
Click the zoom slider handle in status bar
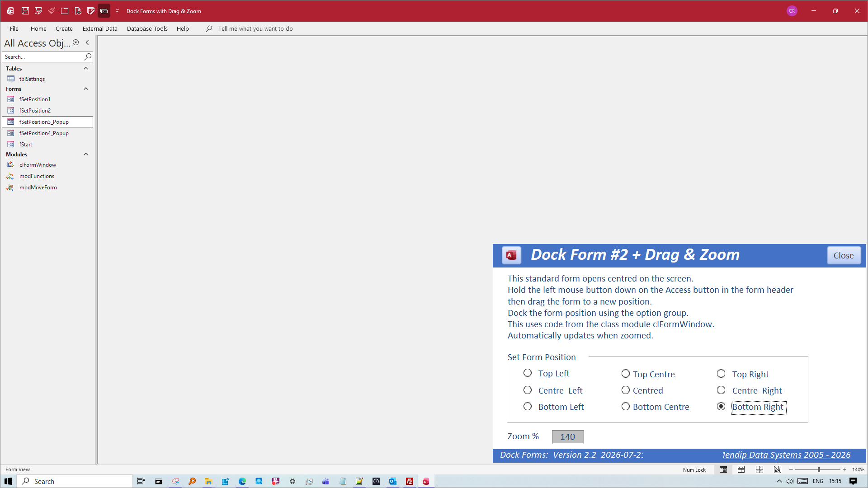click(x=819, y=469)
